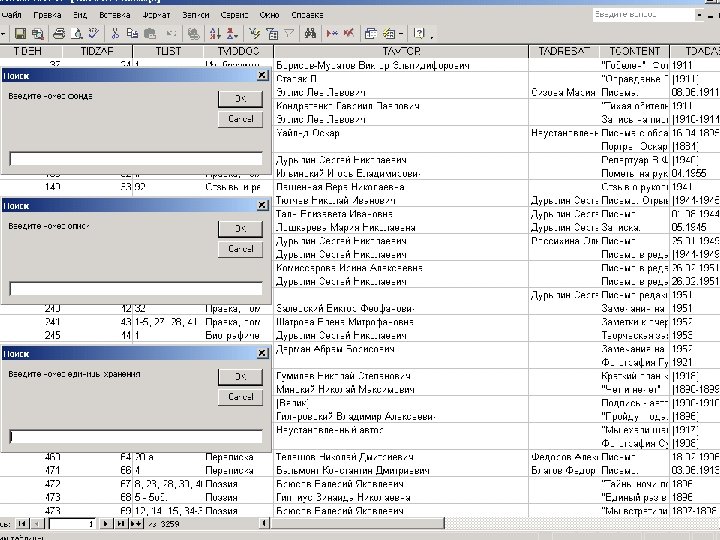The image size is (720, 540).
Task: Select the TLIST column header
Action: pyautogui.click(x=168, y=51)
